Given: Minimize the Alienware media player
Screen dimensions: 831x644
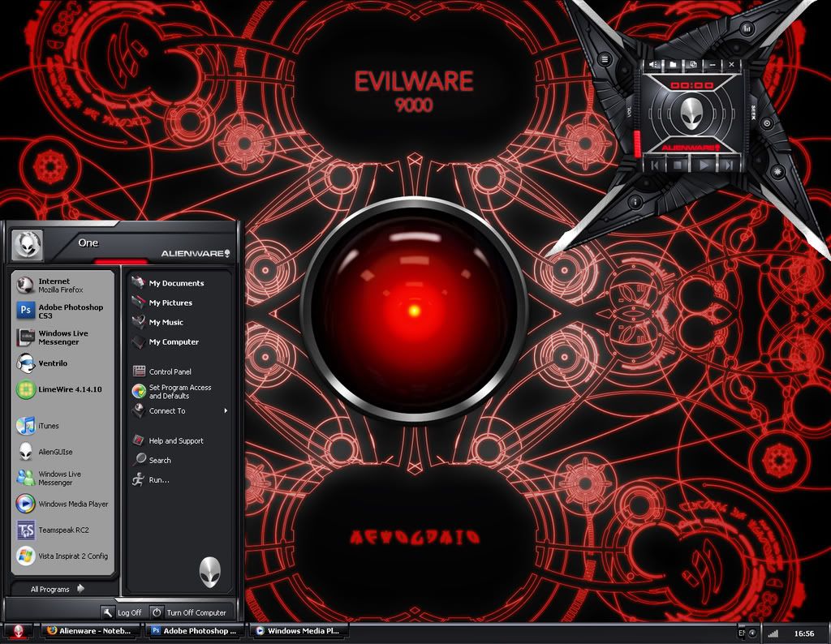Looking at the screenshot, I should (x=713, y=65).
